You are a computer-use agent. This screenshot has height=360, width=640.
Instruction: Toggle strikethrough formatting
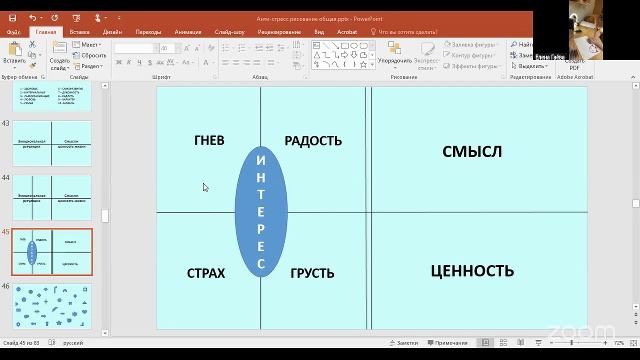[160, 62]
